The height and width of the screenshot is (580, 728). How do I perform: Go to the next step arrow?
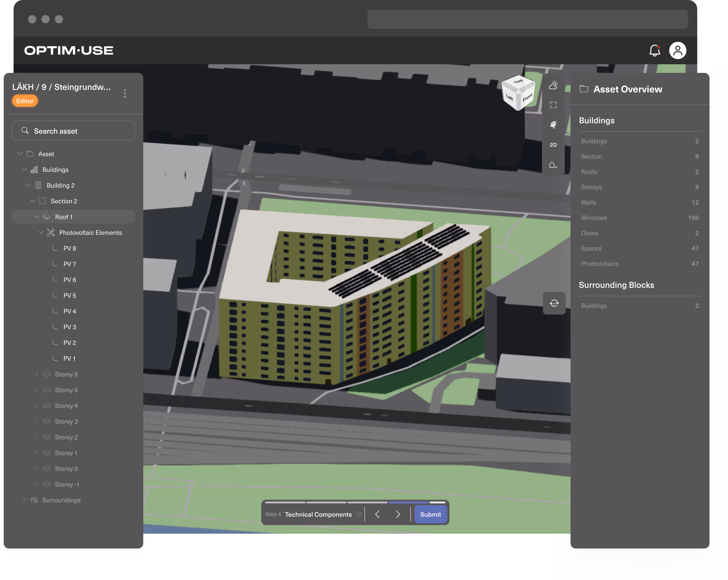tap(398, 514)
